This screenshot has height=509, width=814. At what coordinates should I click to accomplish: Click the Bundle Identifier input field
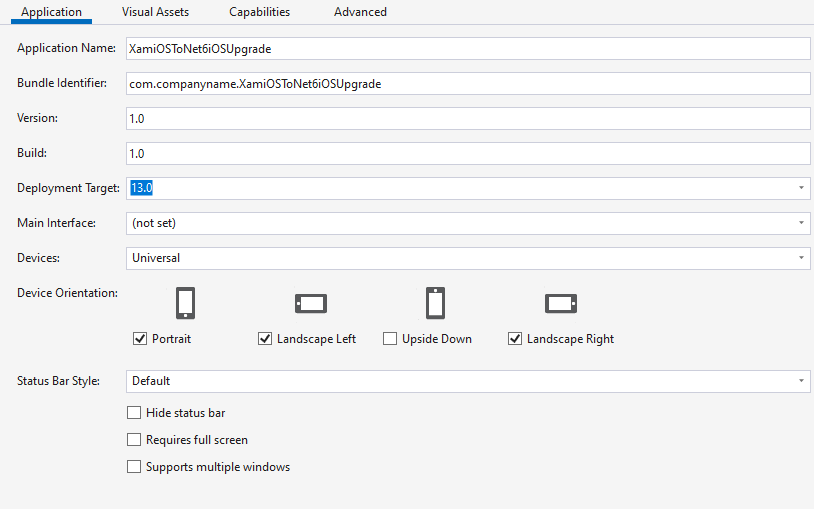468,84
